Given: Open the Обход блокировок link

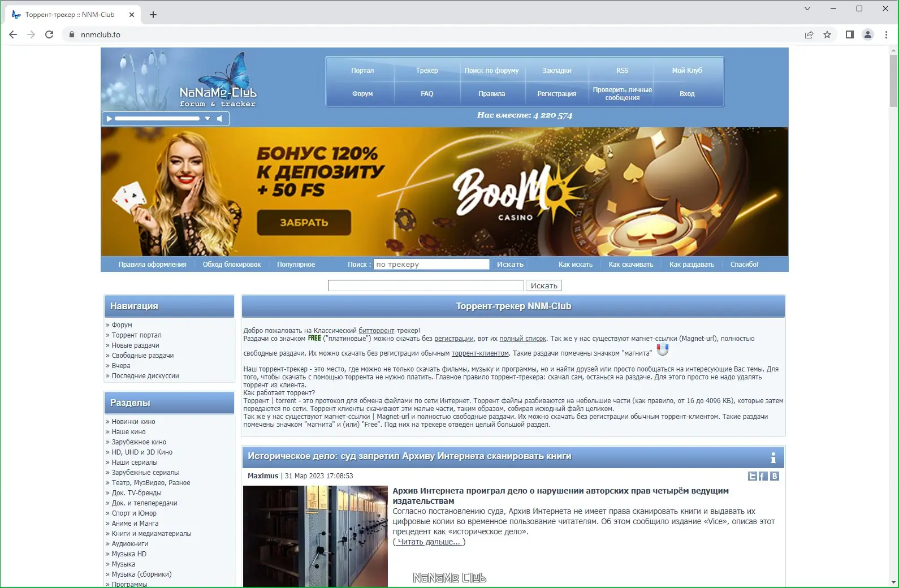Looking at the screenshot, I should point(232,265).
